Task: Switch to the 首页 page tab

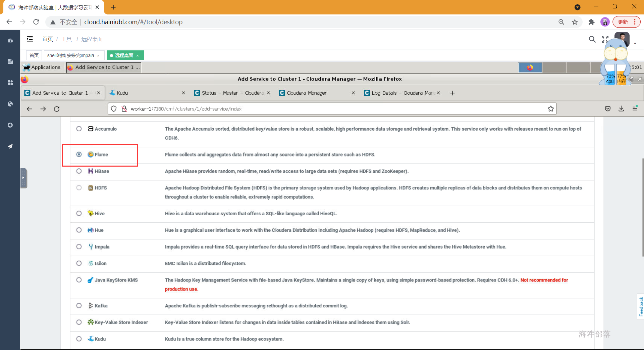Action: tap(34, 55)
